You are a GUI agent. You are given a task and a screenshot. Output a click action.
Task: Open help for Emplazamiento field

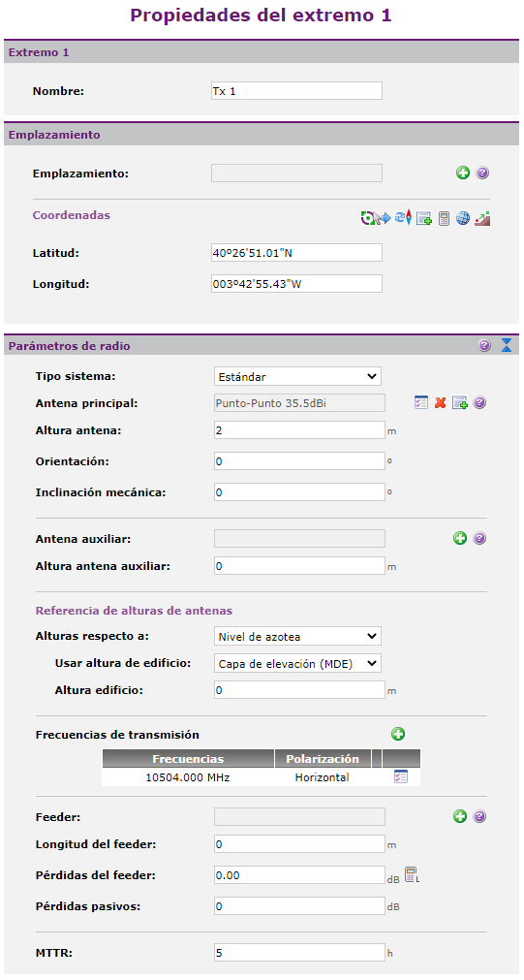pos(482,174)
